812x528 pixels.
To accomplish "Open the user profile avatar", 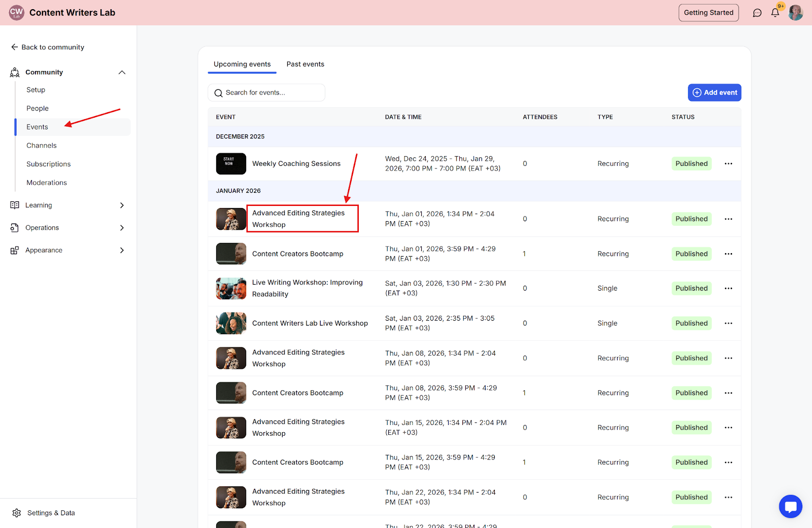I will click(x=795, y=13).
